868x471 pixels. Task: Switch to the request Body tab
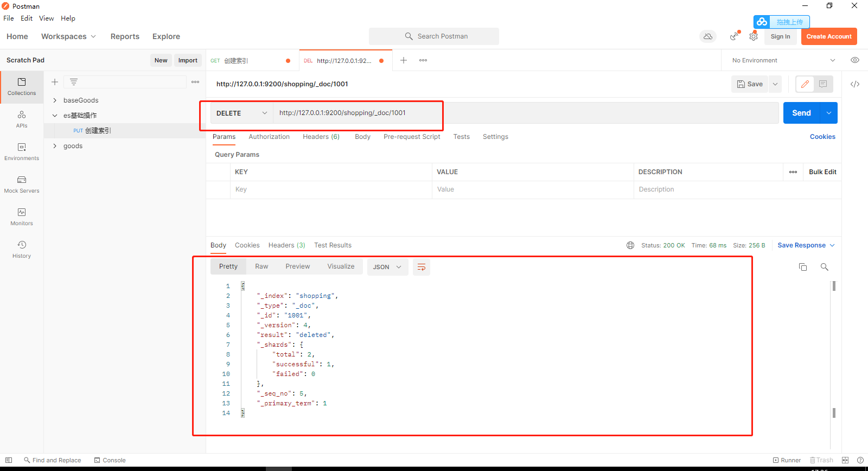[362, 137]
